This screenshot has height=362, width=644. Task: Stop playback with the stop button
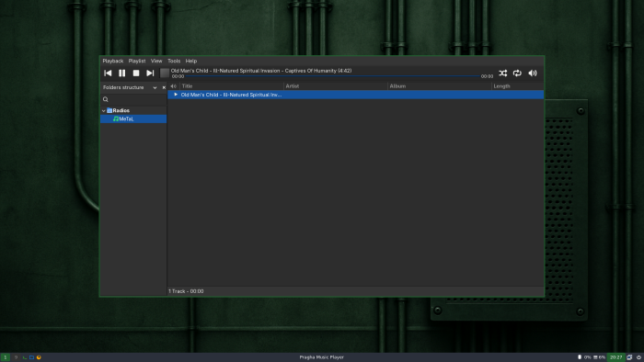pyautogui.click(x=136, y=73)
